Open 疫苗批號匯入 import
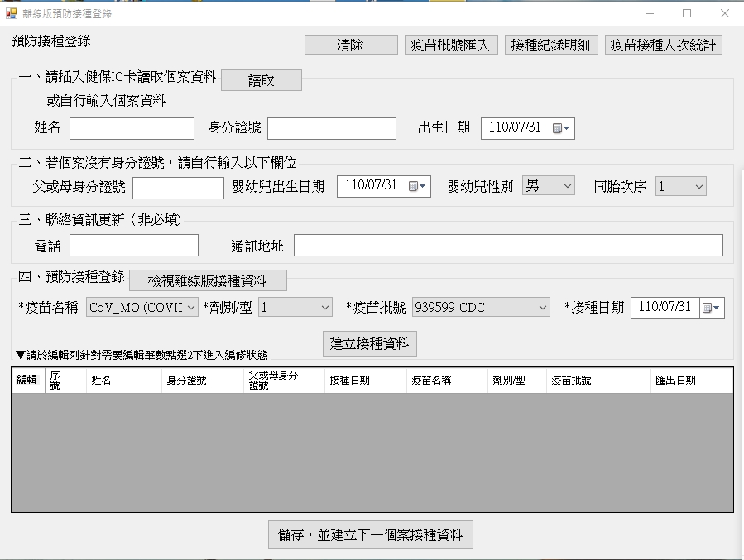The width and height of the screenshot is (744, 560). click(x=451, y=45)
